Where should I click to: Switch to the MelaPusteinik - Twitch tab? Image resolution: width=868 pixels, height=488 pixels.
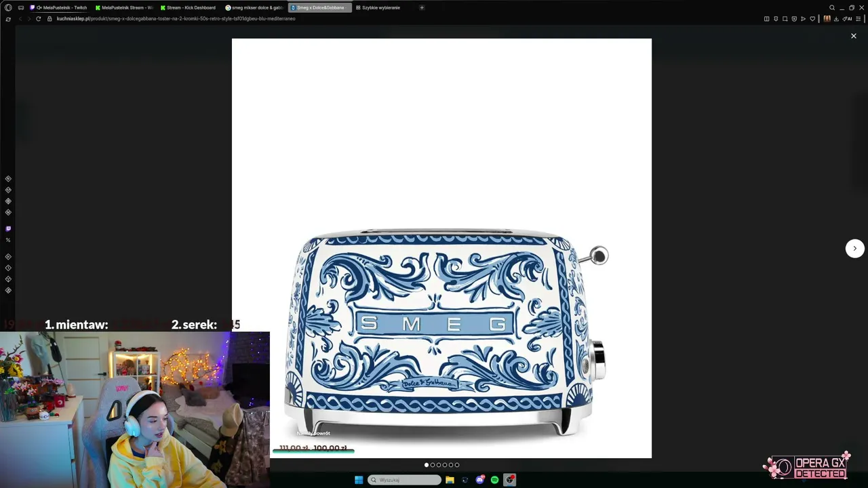point(60,7)
